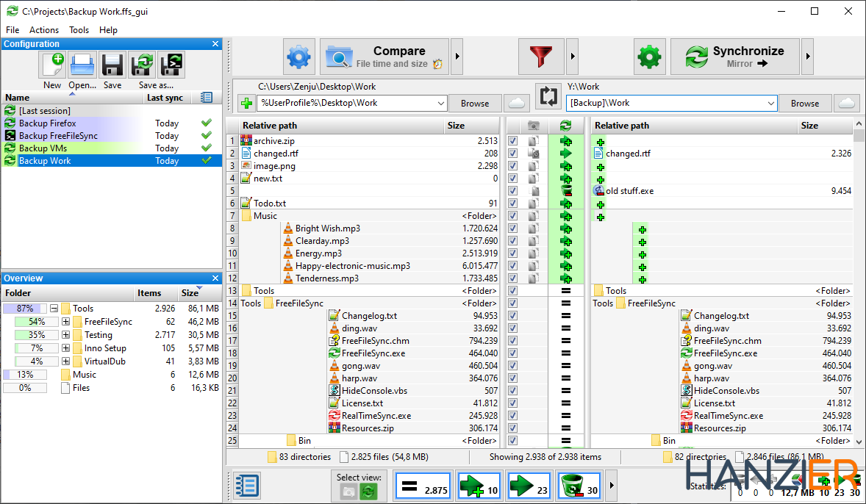Image resolution: width=866 pixels, height=504 pixels.
Task: Click the Synchronize Mirror button
Action: coord(735,57)
